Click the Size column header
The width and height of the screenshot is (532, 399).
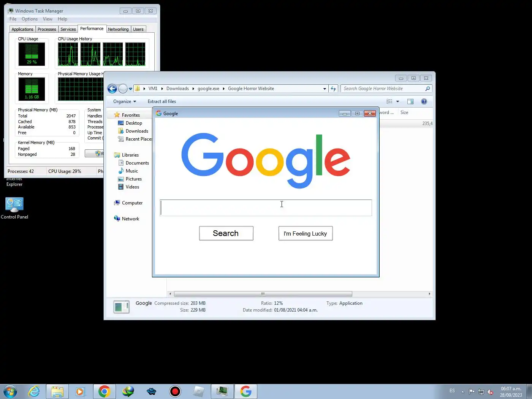click(404, 112)
